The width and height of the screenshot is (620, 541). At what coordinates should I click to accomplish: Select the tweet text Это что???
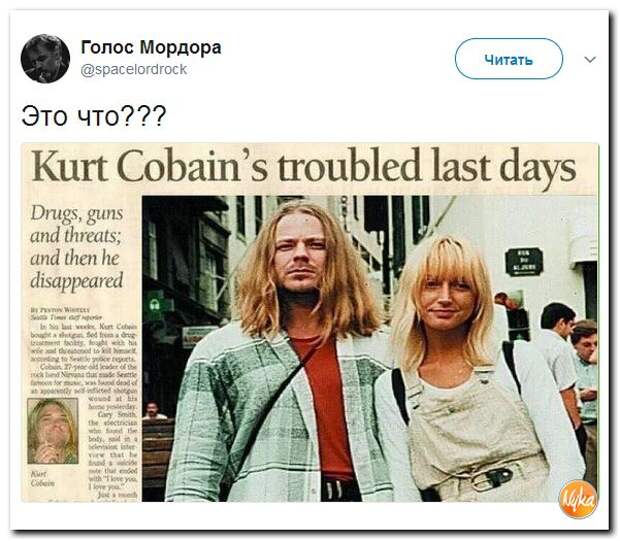click(x=94, y=116)
